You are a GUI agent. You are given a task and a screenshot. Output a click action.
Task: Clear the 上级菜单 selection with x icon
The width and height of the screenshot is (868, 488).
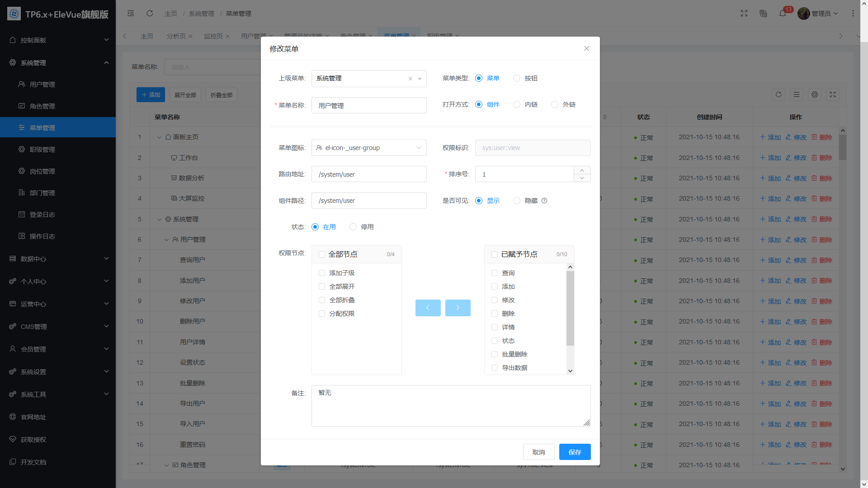[x=410, y=79]
